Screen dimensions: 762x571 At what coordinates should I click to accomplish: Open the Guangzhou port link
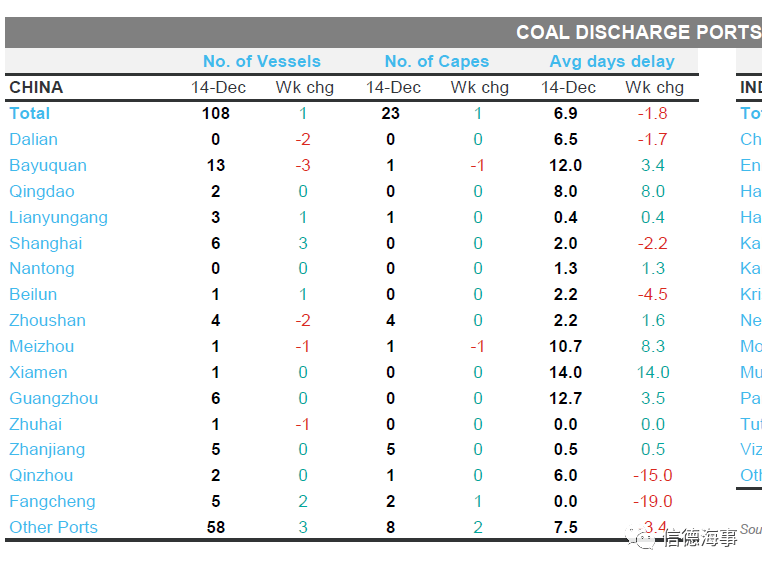click(53, 398)
